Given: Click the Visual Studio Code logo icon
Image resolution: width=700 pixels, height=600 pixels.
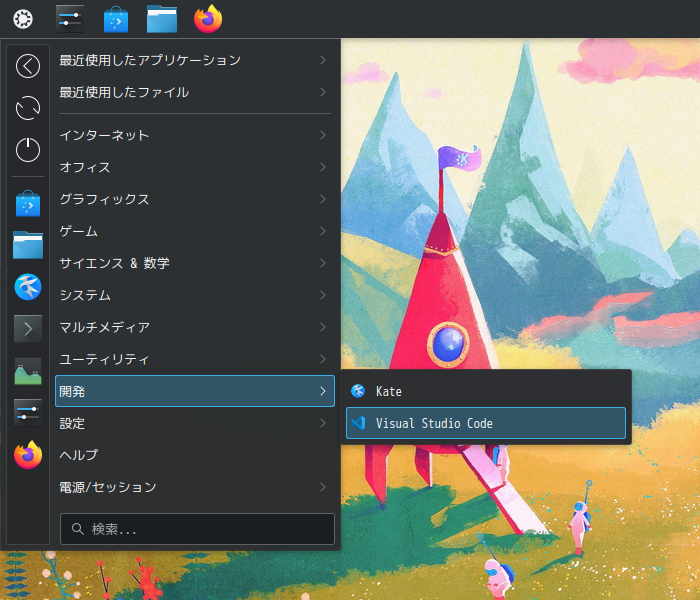Looking at the screenshot, I should coord(358,423).
